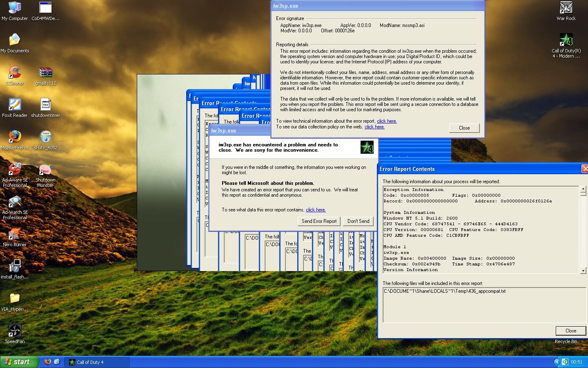This screenshot has width=588, height=368.
Task: Open technical information 'click here' link
Action: coord(387,121)
